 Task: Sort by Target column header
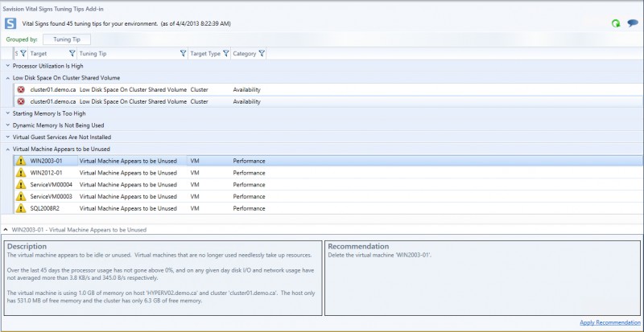pyautogui.click(x=39, y=53)
